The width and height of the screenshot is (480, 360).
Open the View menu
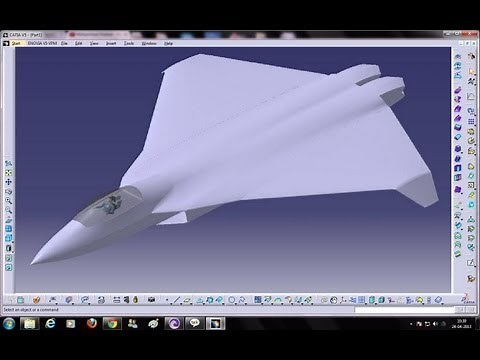coord(94,43)
